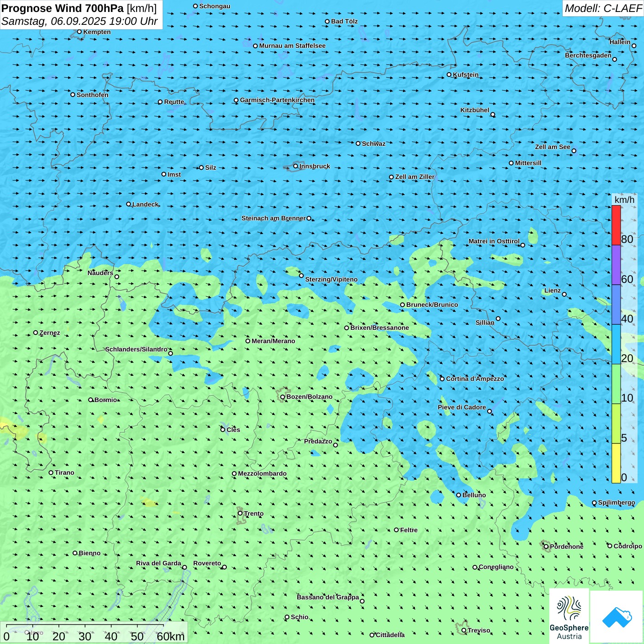Click the Trento city label

point(253,513)
